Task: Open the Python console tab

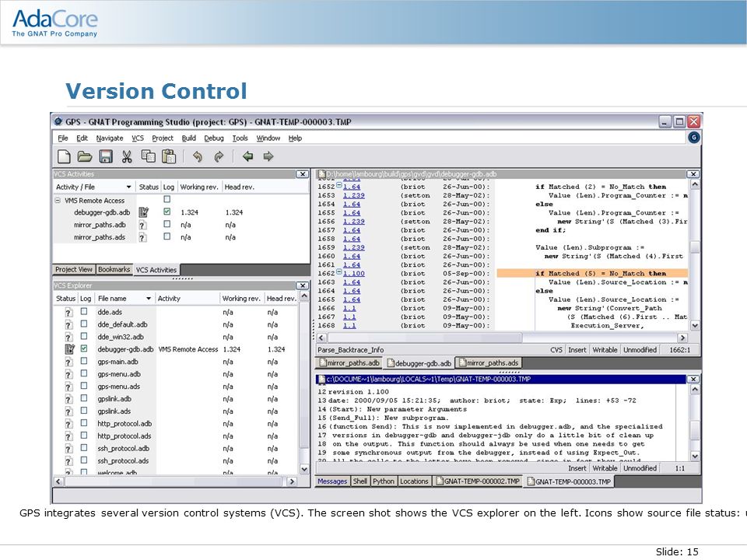Action: coord(384,481)
